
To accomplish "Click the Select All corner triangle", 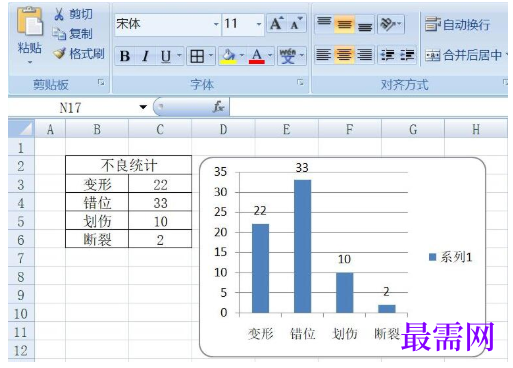I will tap(21, 129).
